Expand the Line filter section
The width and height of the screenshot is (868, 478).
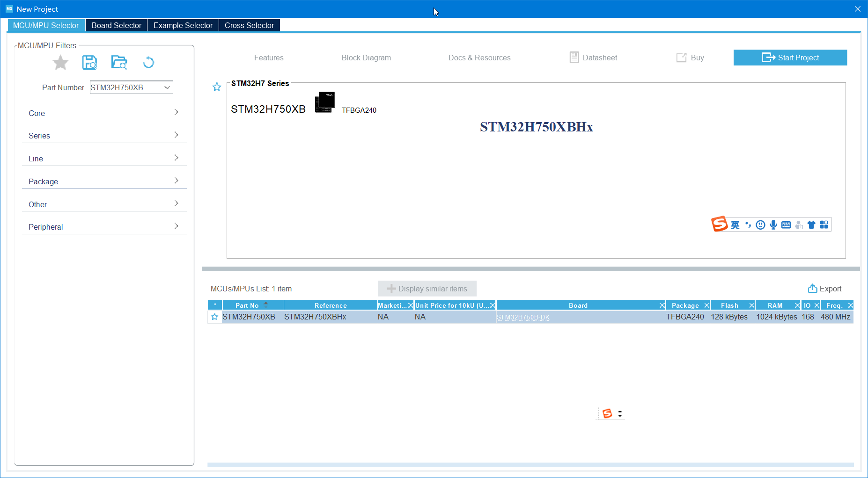pos(104,159)
